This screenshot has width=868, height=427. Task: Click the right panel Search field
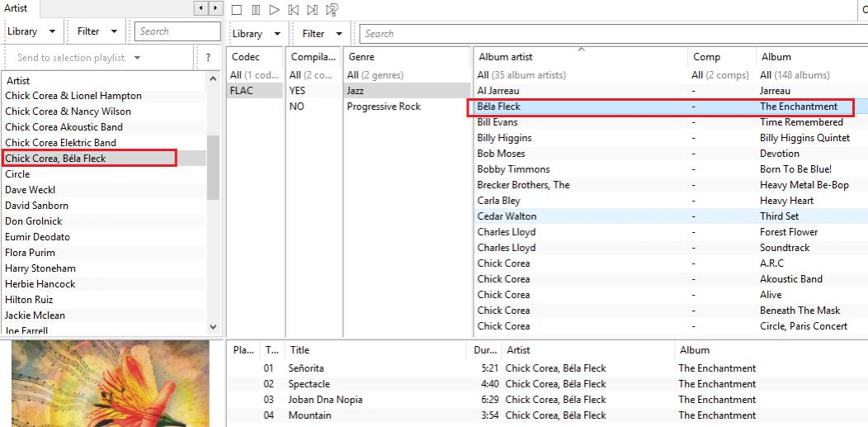tap(611, 34)
